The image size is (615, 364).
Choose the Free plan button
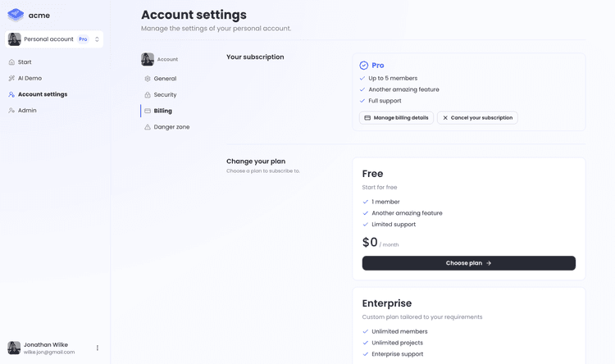coord(469,263)
